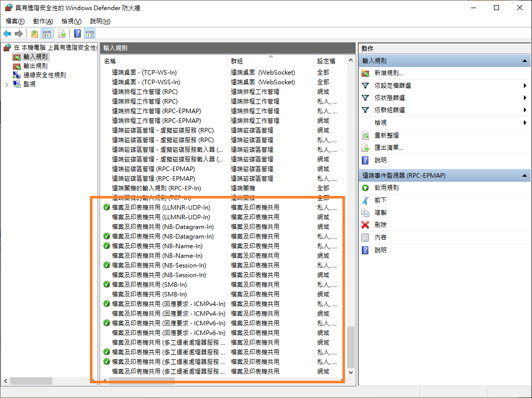Click the vertical scrollbar thumb of rules list

351,347
